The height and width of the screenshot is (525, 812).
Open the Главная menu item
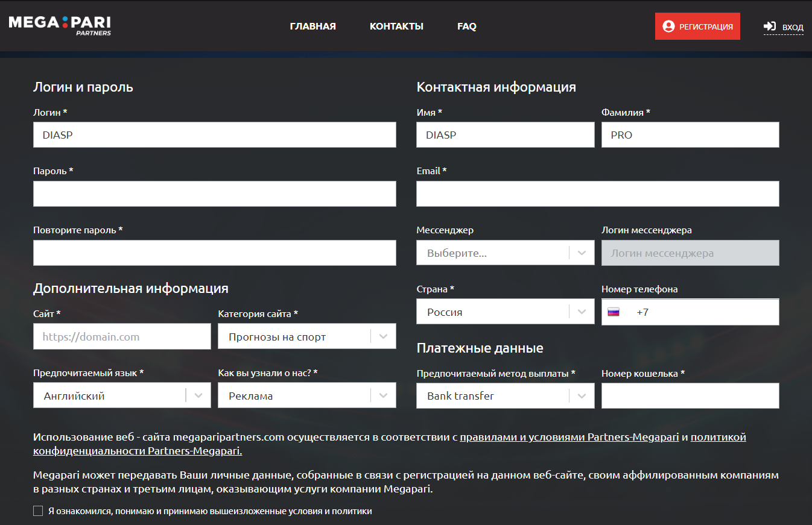[312, 27]
